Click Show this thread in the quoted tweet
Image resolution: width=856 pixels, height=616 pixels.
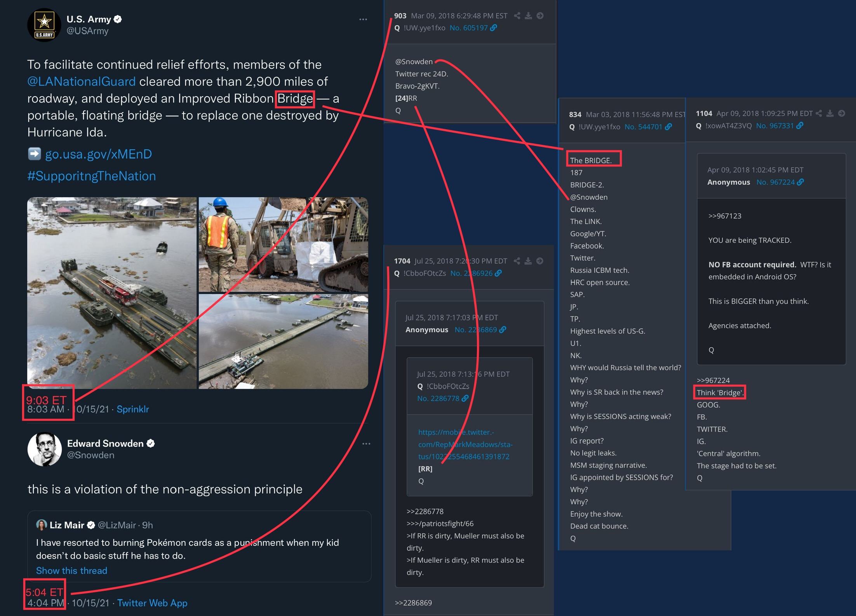pyautogui.click(x=71, y=571)
